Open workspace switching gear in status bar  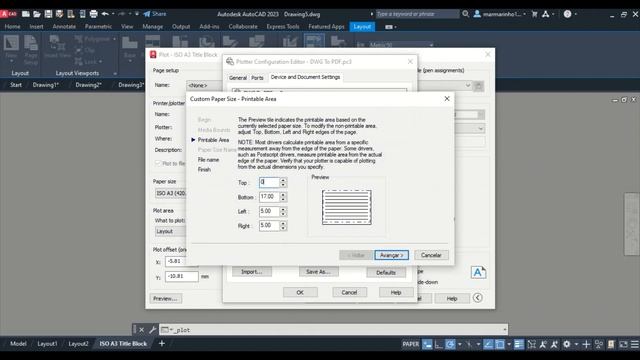(567, 344)
